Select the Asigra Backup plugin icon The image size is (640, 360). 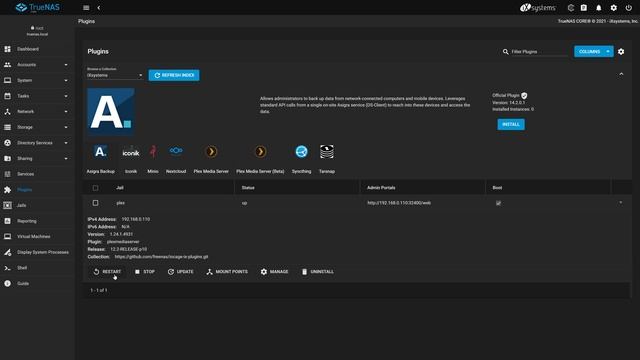pos(100,152)
